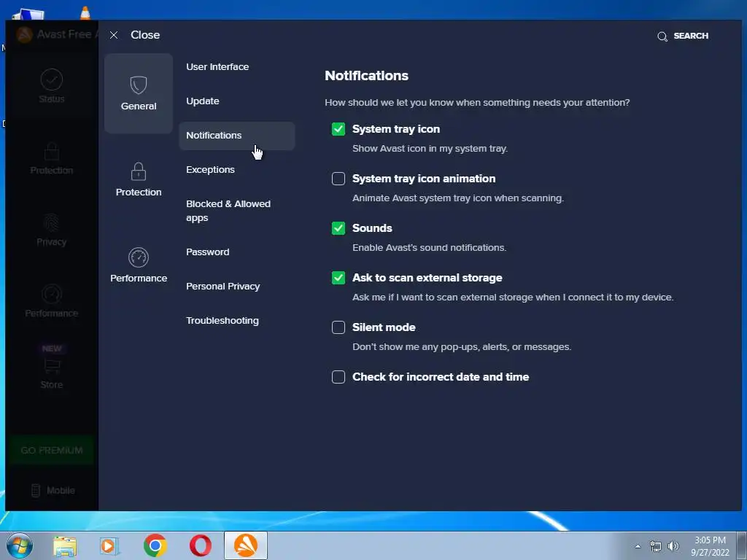The height and width of the screenshot is (560, 747).
Task: Click the dimmed Store cart icon
Action: coord(52,366)
